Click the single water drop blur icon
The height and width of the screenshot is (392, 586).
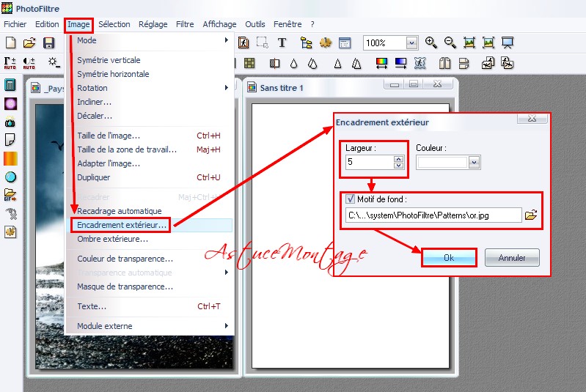pos(294,64)
